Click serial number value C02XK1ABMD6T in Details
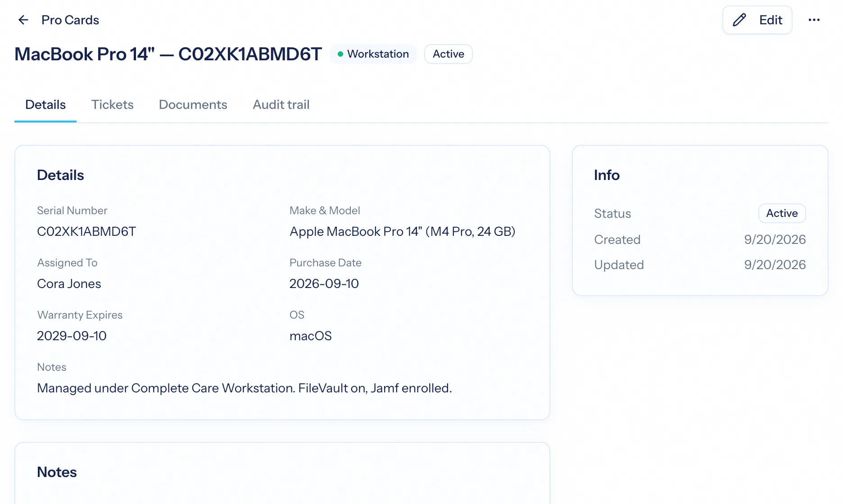Screen dimensions: 843x504 pos(86,231)
